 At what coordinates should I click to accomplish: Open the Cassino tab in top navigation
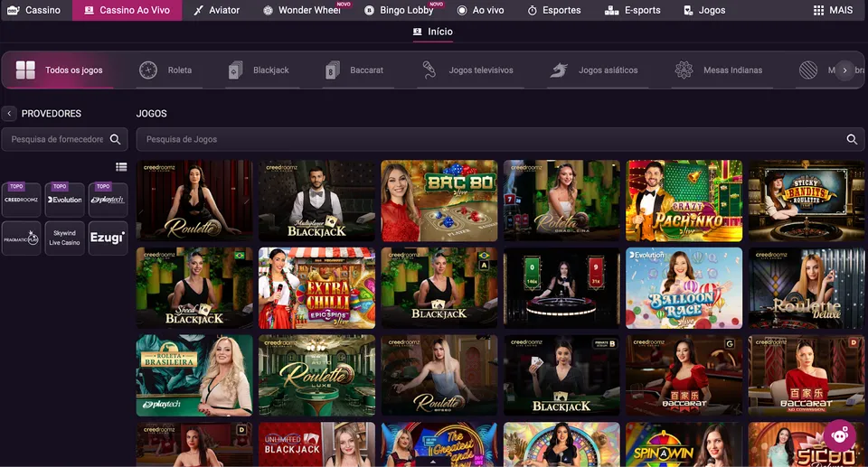click(x=36, y=10)
